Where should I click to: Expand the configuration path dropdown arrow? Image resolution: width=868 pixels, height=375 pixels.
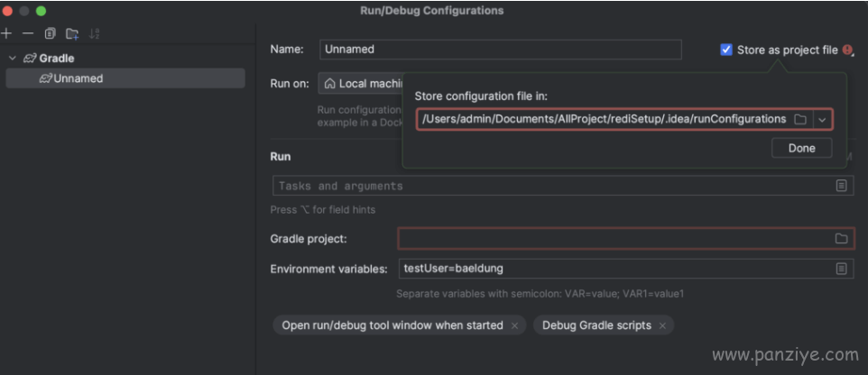822,119
